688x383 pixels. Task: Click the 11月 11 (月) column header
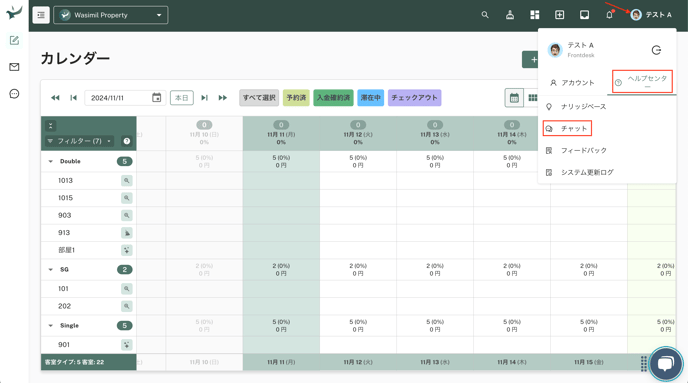[281, 134]
